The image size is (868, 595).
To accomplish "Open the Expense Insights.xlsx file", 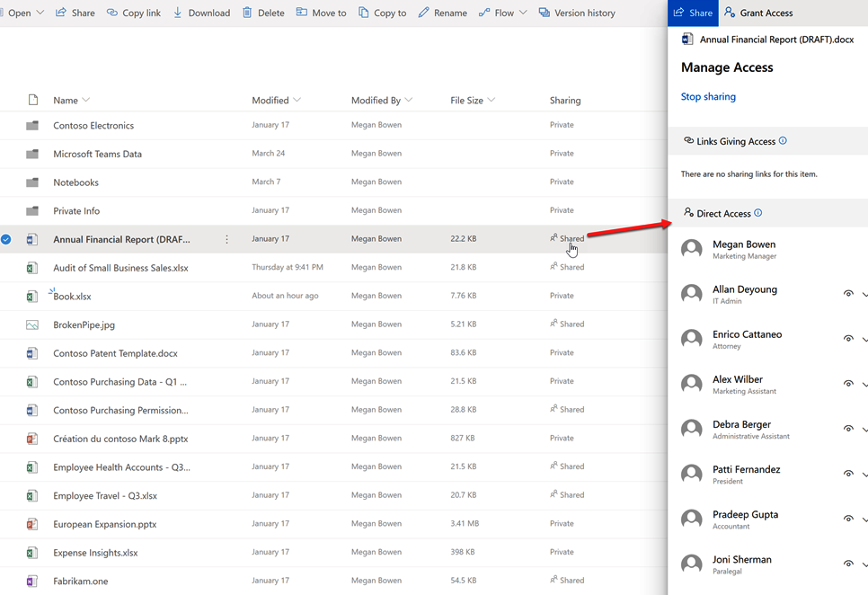I will click(x=95, y=553).
